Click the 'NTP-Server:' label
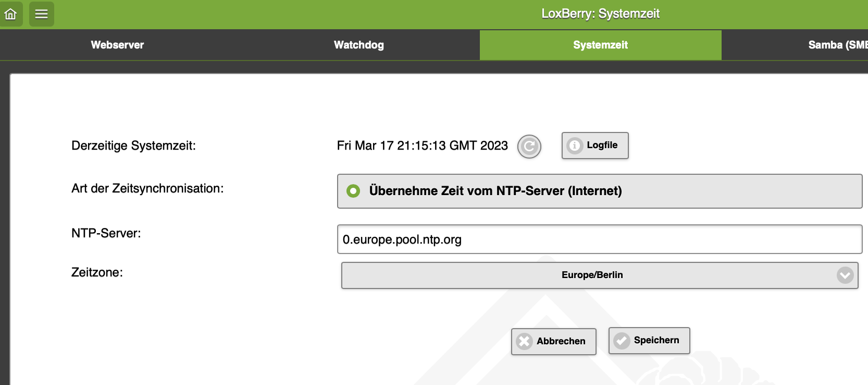The image size is (868, 385). (106, 233)
